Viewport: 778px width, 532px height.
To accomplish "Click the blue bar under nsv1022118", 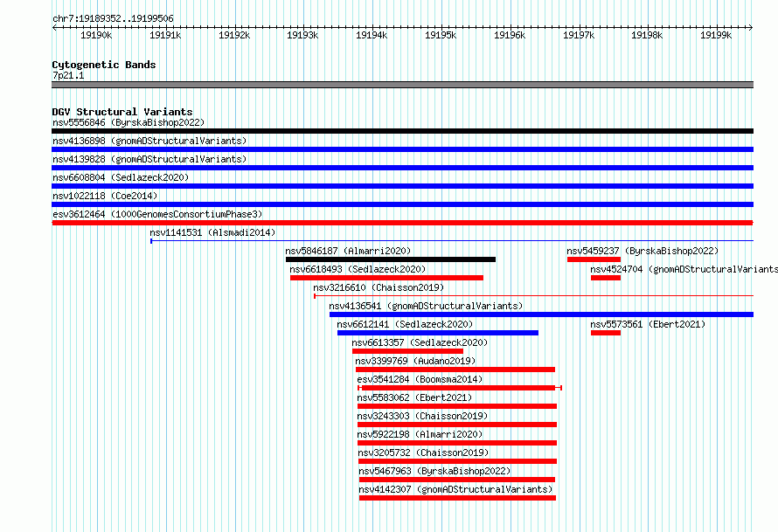I will point(402,204).
